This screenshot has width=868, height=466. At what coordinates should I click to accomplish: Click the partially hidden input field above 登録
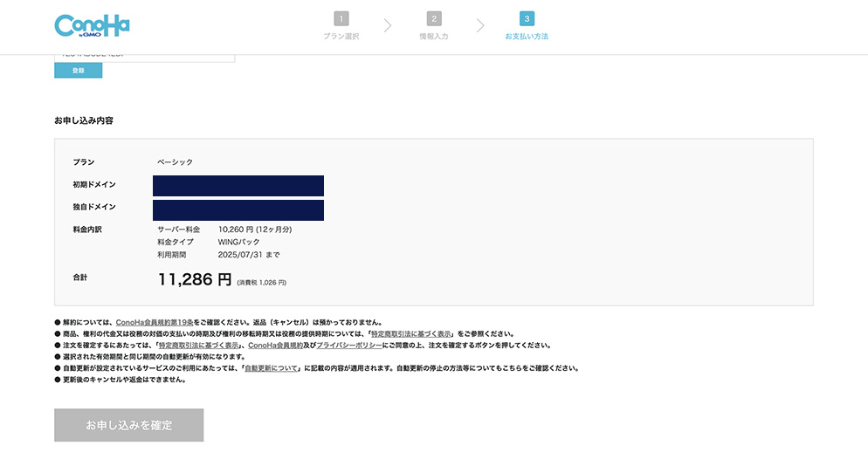click(144, 58)
